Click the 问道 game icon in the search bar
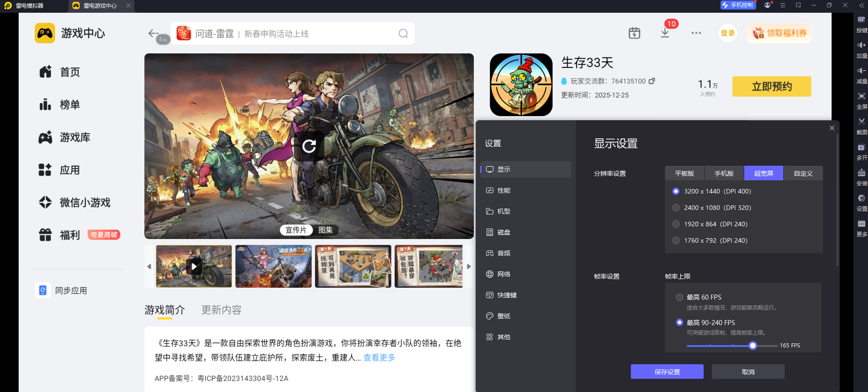The height and width of the screenshot is (392, 868). [x=183, y=33]
